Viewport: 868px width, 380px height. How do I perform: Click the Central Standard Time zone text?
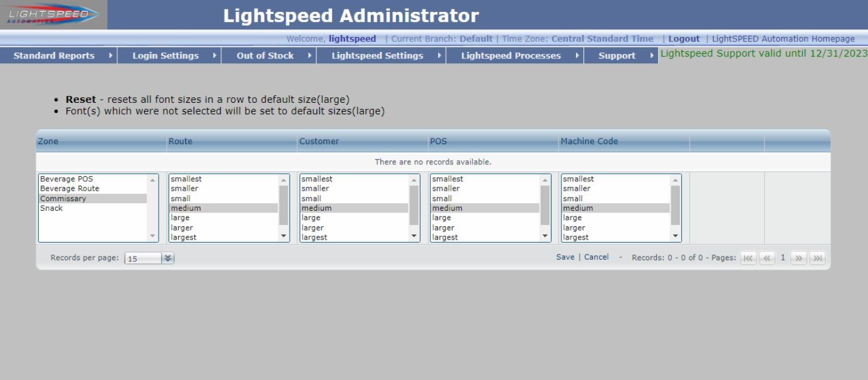pos(602,39)
